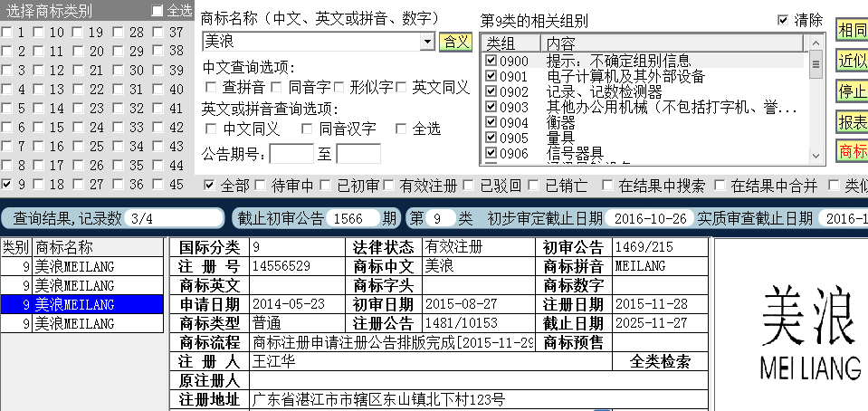The height and width of the screenshot is (411, 868).
Task: Click the 相同 search button
Action: pyautogui.click(x=853, y=30)
